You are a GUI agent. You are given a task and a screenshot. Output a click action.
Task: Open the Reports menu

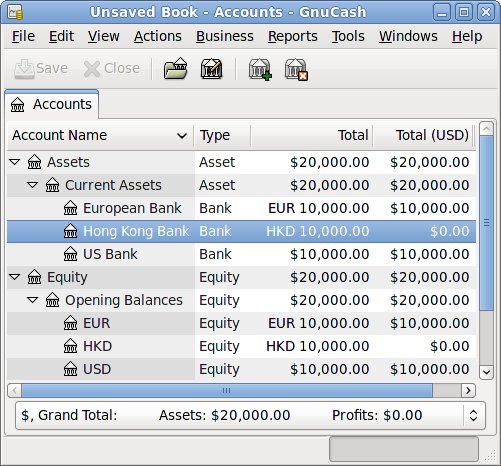click(x=293, y=36)
